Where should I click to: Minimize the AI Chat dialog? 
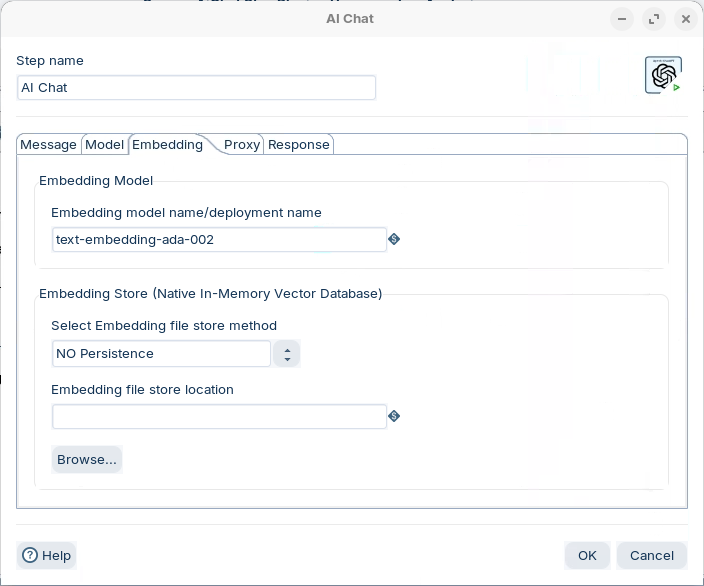(x=622, y=19)
